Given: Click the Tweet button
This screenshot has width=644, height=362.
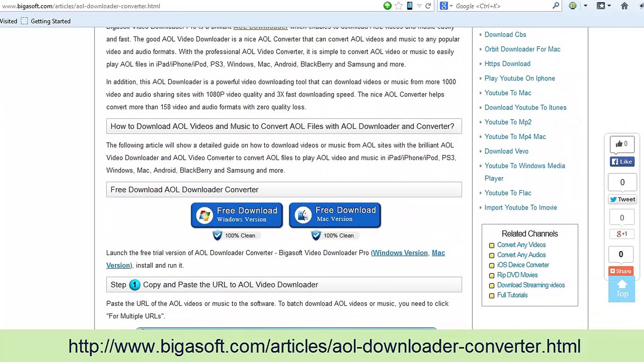Looking at the screenshot, I should (x=622, y=199).
